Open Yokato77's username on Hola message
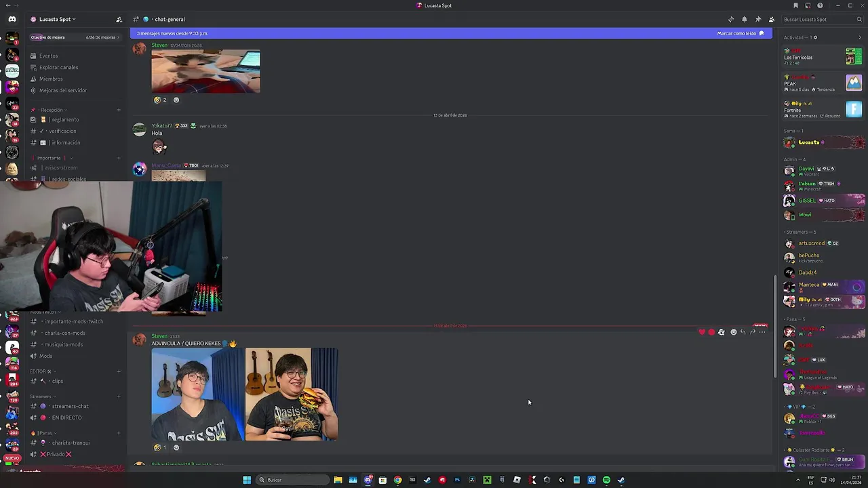This screenshot has height=488, width=868. [x=161, y=125]
